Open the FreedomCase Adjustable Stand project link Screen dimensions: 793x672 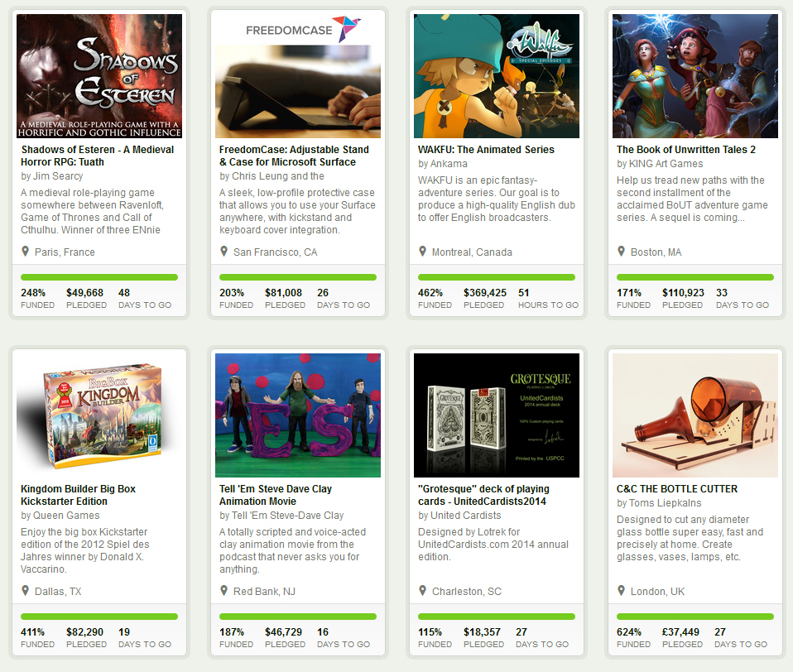(295, 156)
